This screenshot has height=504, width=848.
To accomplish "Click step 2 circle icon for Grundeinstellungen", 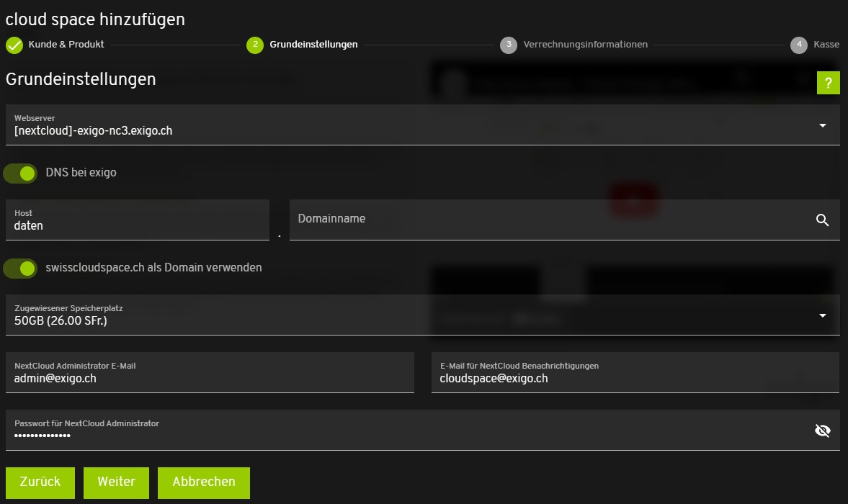I will [255, 45].
